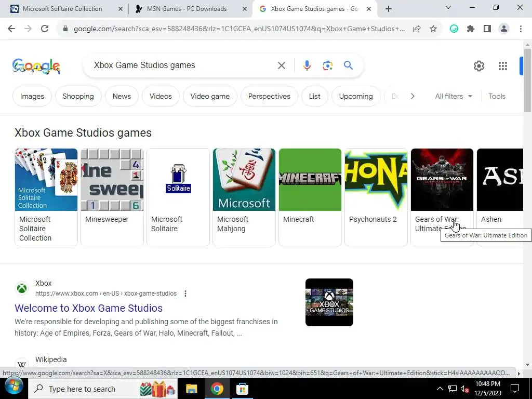Switch to Microsoft Solitaire Collection tab
This screenshot has width=532, height=399.
click(x=62, y=9)
